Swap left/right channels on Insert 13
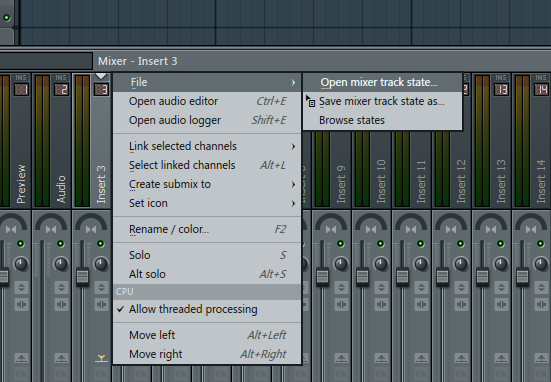Viewport: 551px width, 382px height. [501, 304]
